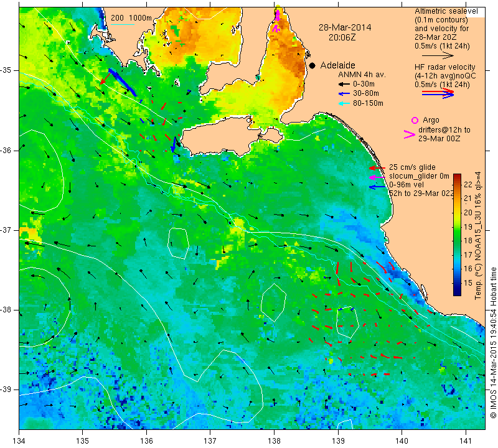The width and height of the screenshot is (498, 448).
Task: Click the 'slocum_glider 0m' legend text
Action: point(419,176)
